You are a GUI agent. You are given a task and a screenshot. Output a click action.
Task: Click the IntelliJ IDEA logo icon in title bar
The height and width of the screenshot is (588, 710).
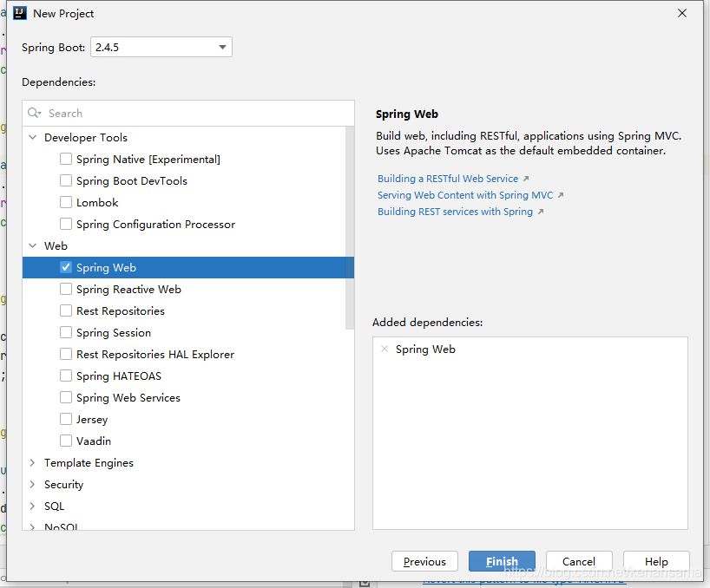click(x=20, y=13)
